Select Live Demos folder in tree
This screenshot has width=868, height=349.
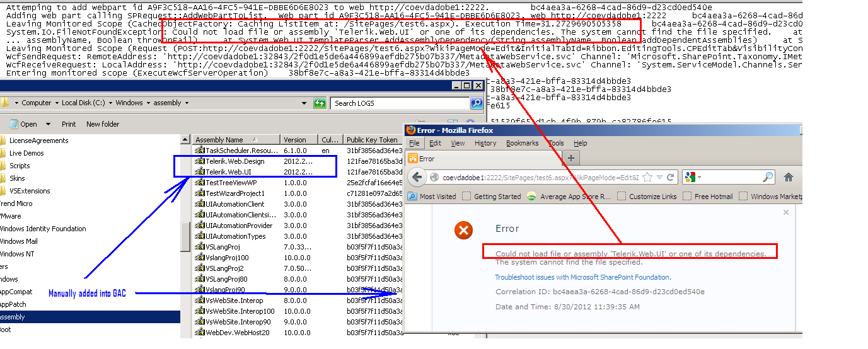tap(26, 153)
